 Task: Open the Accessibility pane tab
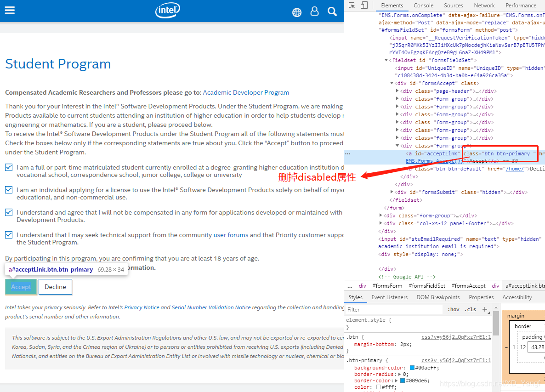tap(517, 297)
